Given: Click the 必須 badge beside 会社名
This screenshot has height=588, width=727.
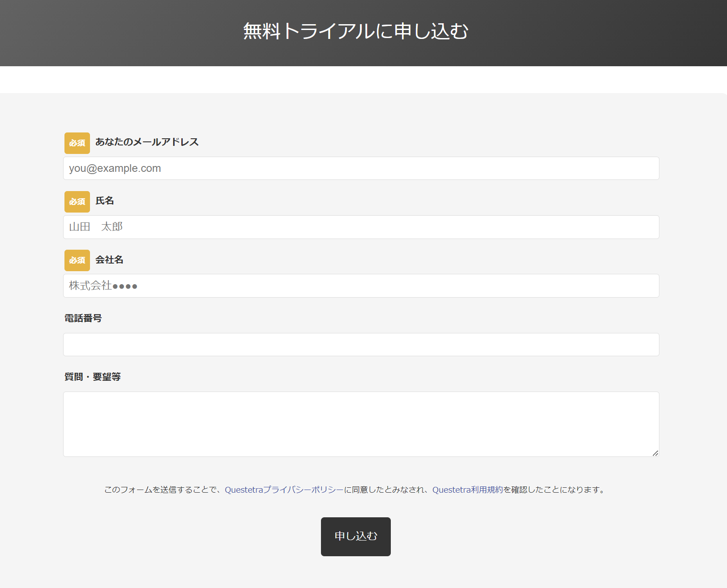Looking at the screenshot, I should pos(77,260).
